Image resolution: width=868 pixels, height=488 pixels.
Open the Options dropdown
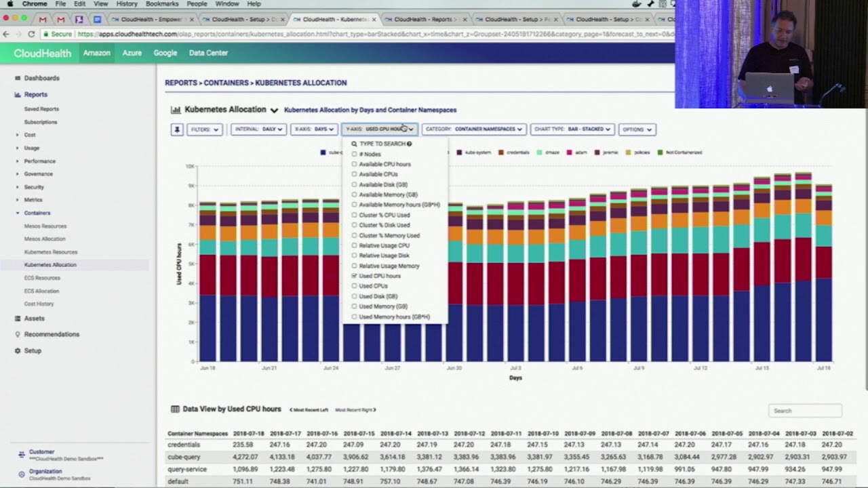tap(637, 129)
